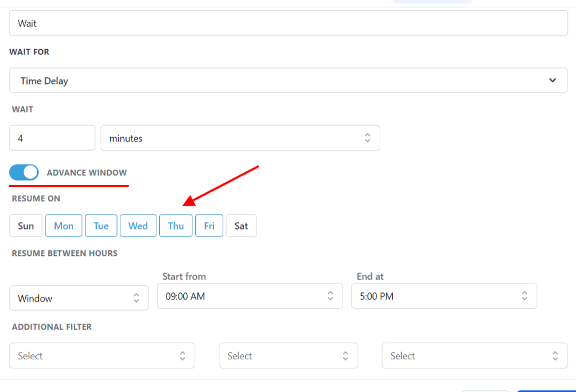Change the Start from 09:00 AM time
This screenshot has width=576, height=392.
click(x=250, y=296)
